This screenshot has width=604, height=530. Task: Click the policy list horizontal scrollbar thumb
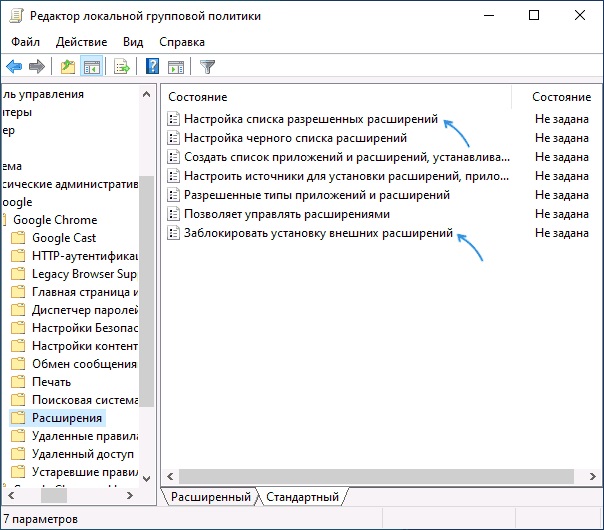(376, 476)
